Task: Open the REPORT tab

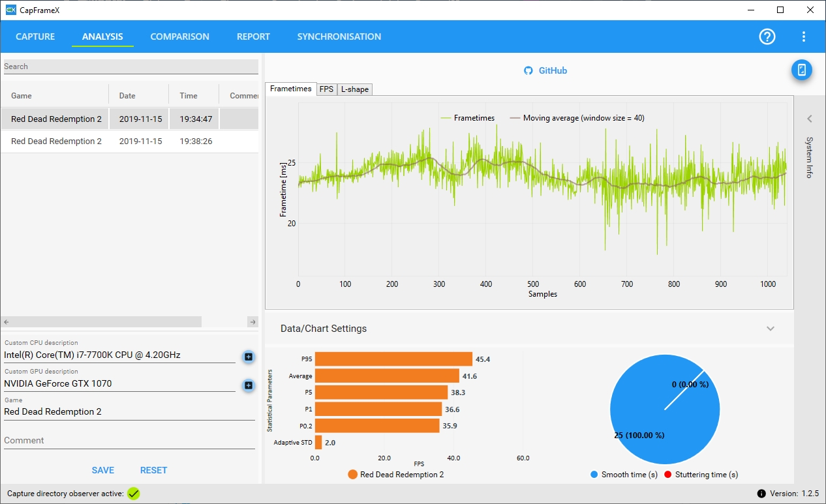Action: coord(253,37)
